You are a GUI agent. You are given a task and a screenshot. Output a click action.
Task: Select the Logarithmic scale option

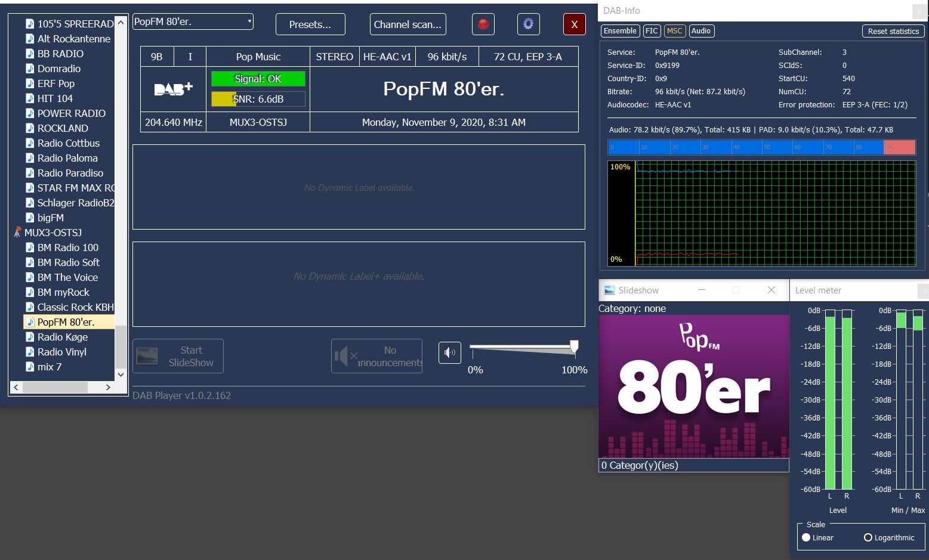pos(868,537)
